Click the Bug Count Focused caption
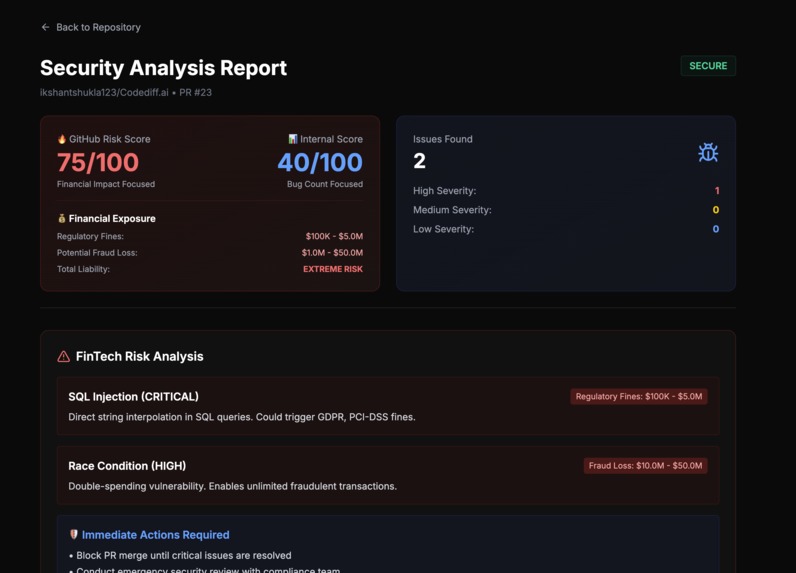Screen dimensions: 796x573 [x=325, y=184]
